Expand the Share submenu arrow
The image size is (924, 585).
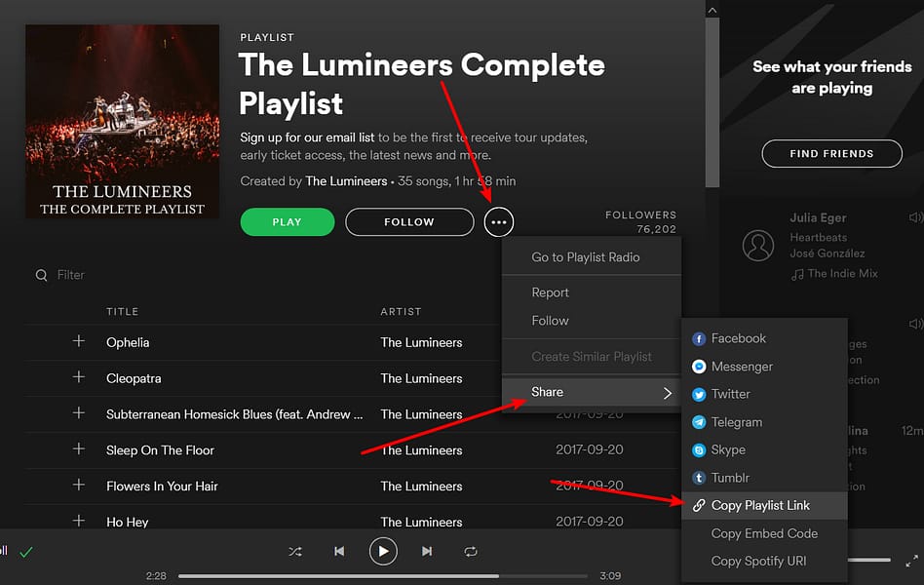[668, 393]
